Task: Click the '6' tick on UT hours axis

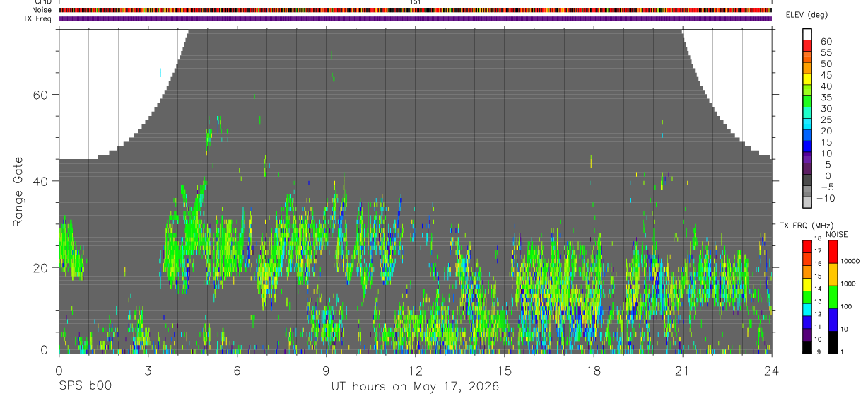Action: click(237, 370)
